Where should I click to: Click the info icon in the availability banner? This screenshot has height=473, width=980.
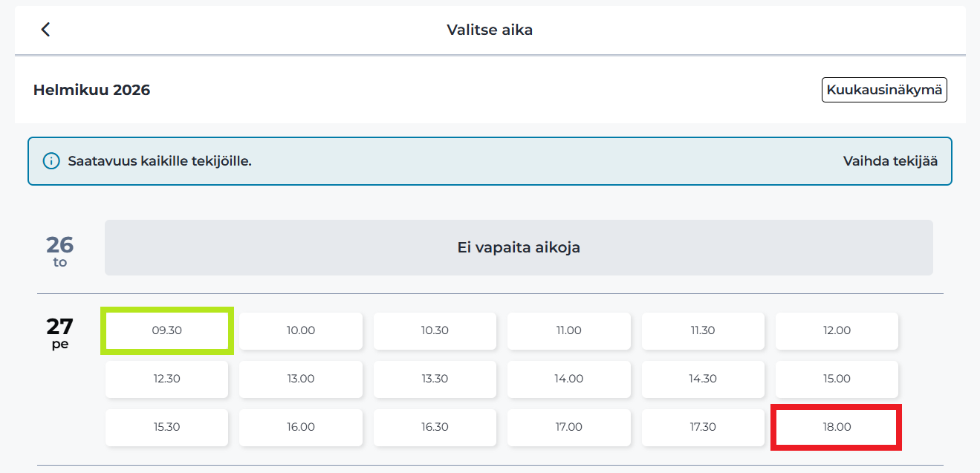pos(50,160)
